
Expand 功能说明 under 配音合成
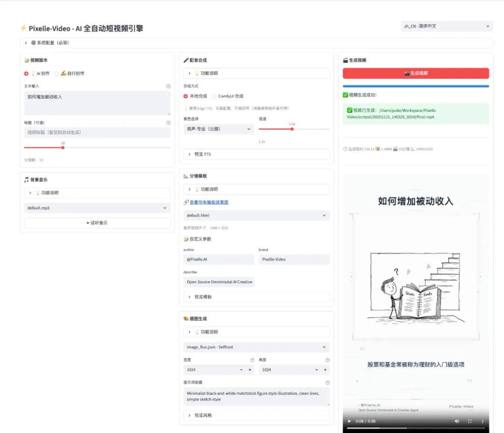pos(257,73)
